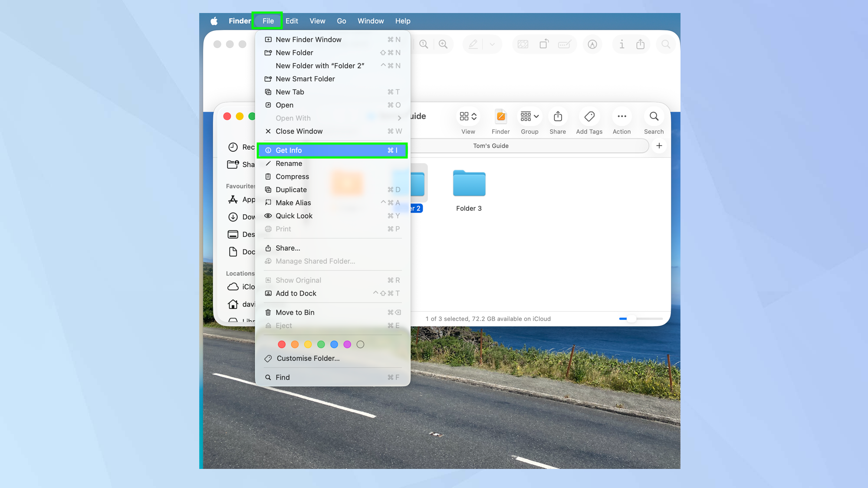The image size is (868, 488).
Task: Click the green colour tag circle
Action: point(321,344)
